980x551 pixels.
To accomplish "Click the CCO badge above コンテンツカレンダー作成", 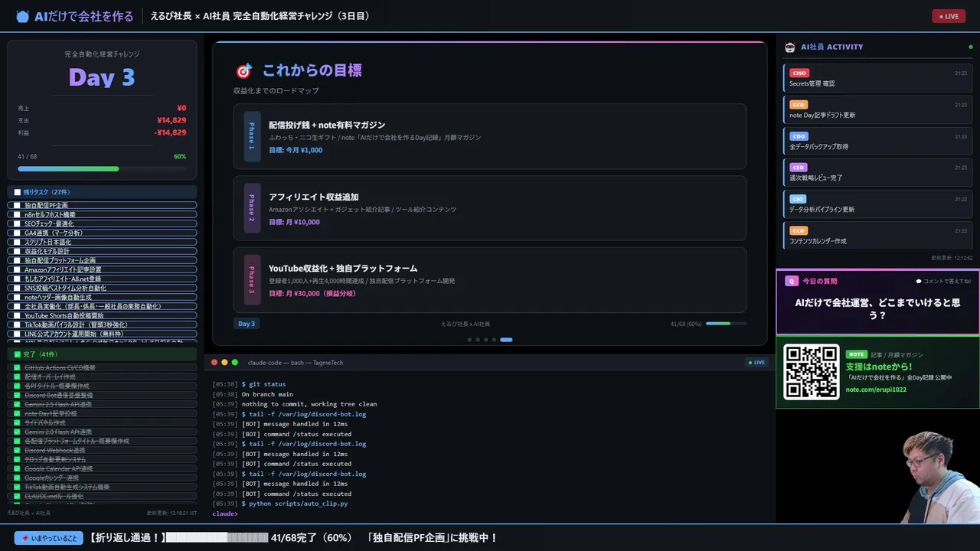I will click(799, 230).
